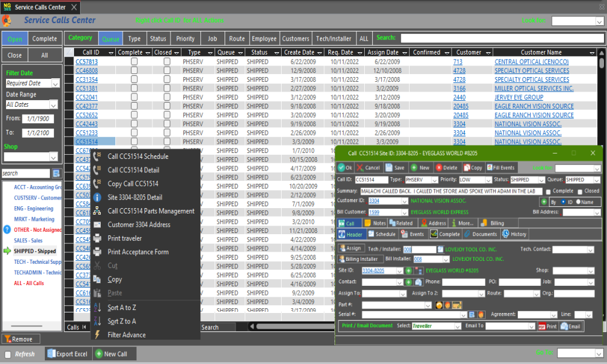Select the Name radio button
This screenshot has height=364, width=607.
(x=578, y=202)
